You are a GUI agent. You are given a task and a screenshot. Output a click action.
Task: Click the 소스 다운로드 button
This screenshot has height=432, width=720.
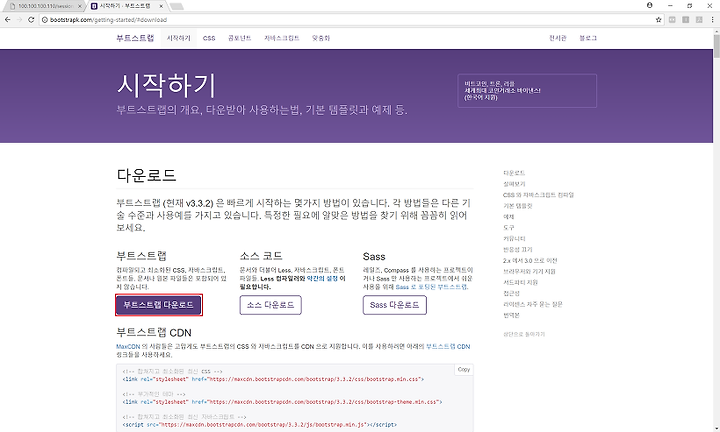270,305
